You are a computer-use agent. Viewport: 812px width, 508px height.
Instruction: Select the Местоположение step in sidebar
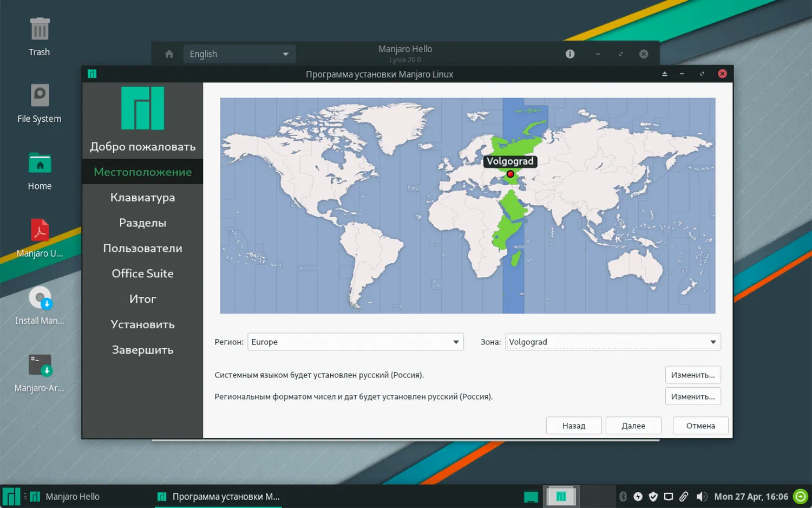click(142, 172)
